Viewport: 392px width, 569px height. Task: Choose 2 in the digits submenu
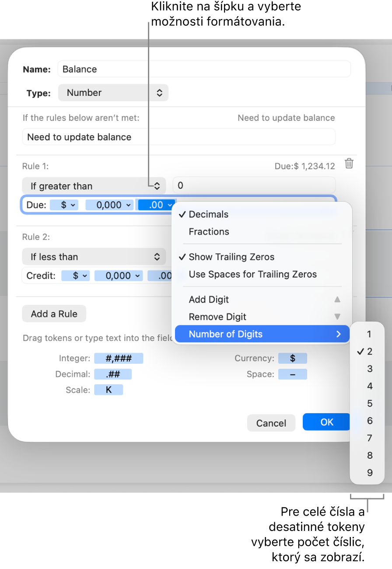pyautogui.click(x=370, y=352)
